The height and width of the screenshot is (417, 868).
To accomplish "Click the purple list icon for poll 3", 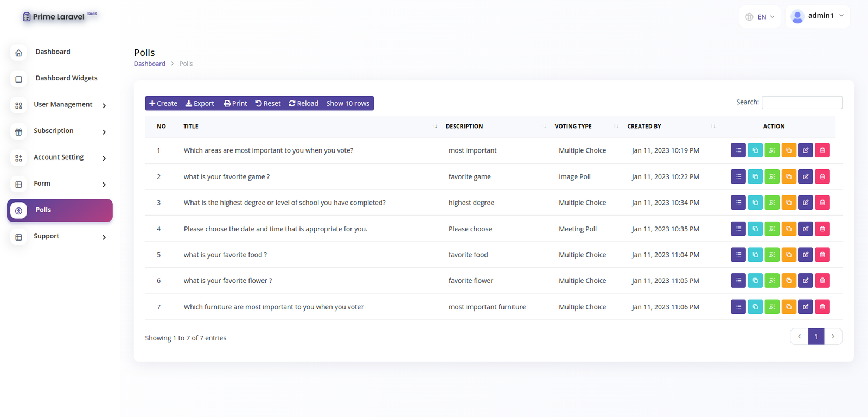I will 738,203.
